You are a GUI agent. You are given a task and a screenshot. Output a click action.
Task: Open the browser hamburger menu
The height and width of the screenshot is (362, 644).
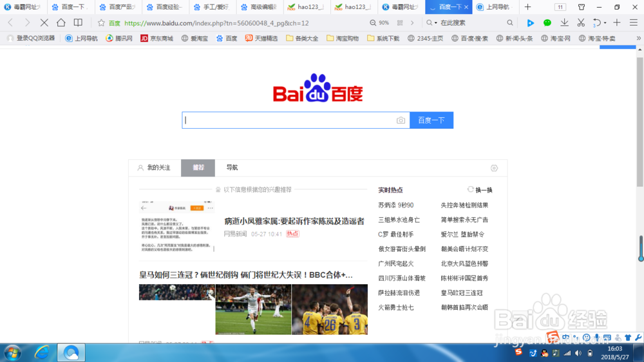(x=634, y=23)
